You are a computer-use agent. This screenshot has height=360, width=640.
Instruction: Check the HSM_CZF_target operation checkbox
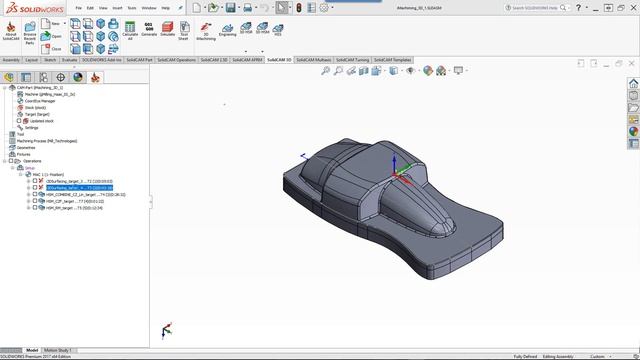35,201
